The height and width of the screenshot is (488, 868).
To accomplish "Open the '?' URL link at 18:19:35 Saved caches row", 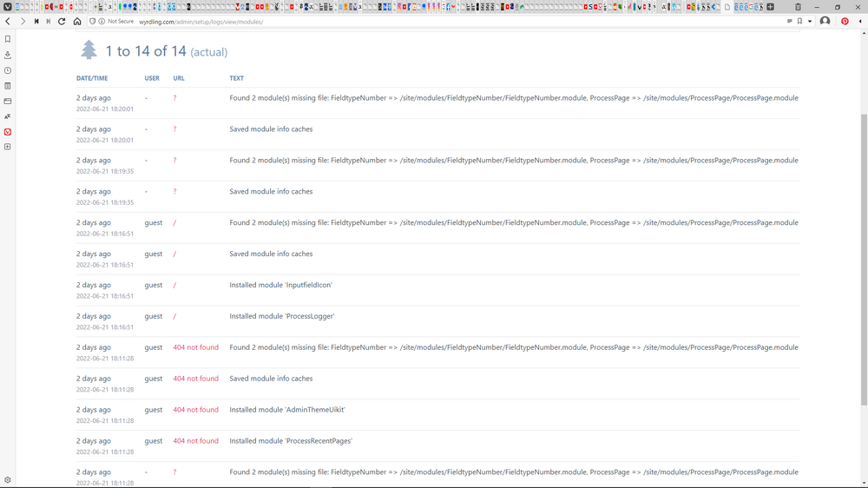I will coord(175,192).
